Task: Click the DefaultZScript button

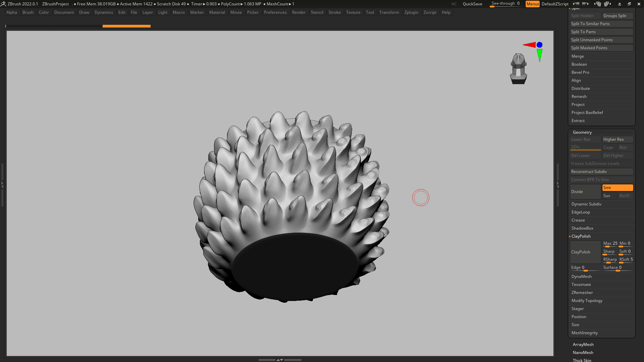Action: 555,4
